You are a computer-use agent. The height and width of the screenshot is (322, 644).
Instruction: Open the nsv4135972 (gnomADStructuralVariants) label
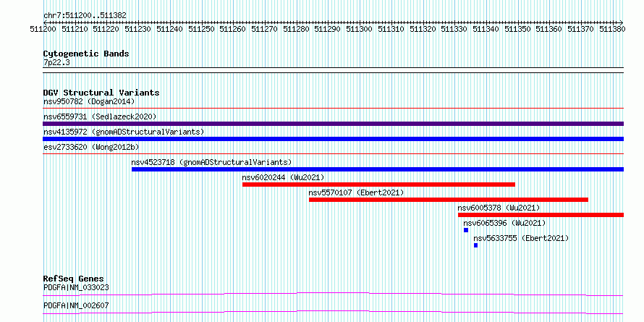coord(124,132)
